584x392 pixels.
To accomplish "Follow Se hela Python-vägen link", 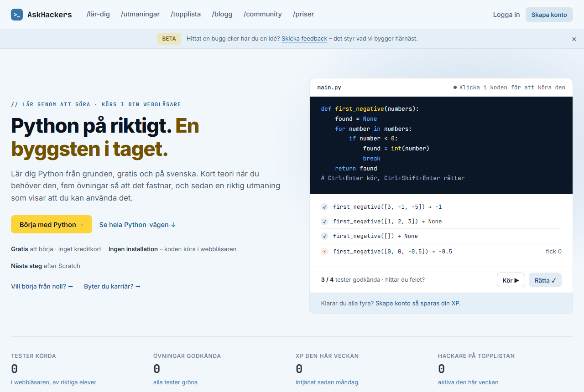I will (x=138, y=225).
